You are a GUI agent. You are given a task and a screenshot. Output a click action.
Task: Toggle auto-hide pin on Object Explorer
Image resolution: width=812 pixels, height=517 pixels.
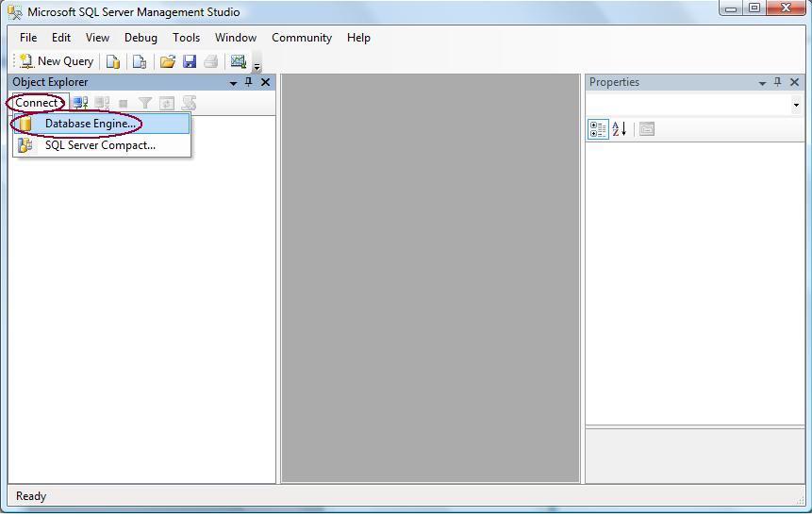tap(249, 82)
